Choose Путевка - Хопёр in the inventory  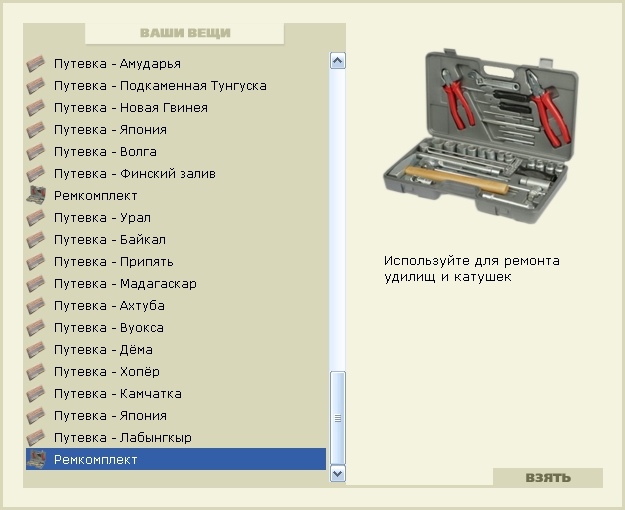tap(106, 372)
